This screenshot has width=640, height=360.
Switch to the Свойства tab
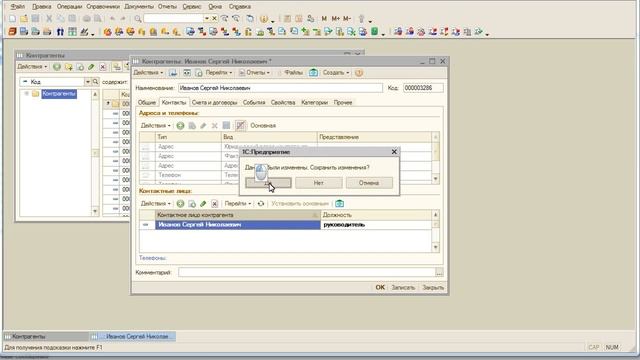283,102
